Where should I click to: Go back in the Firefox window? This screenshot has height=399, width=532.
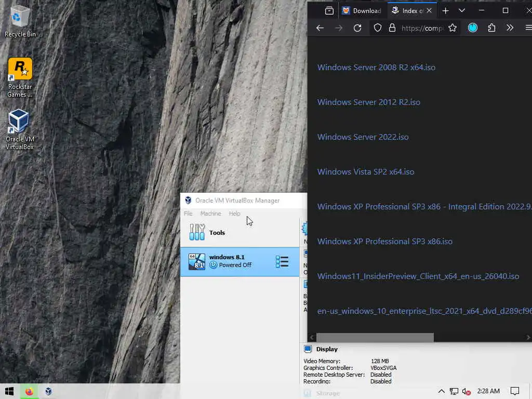pyautogui.click(x=320, y=28)
